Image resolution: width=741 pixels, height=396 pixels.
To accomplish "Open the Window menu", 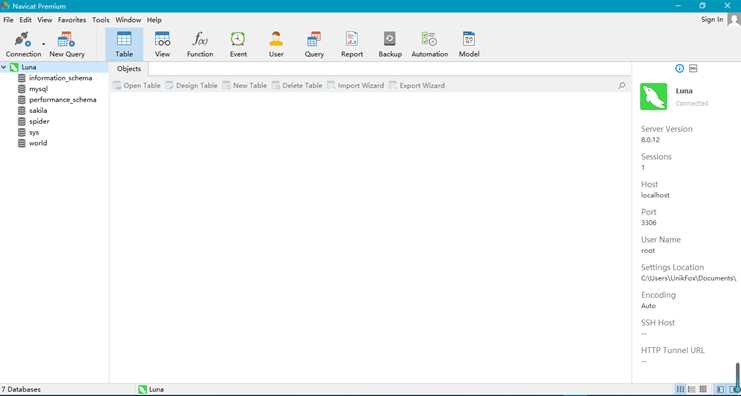I will [x=128, y=20].
